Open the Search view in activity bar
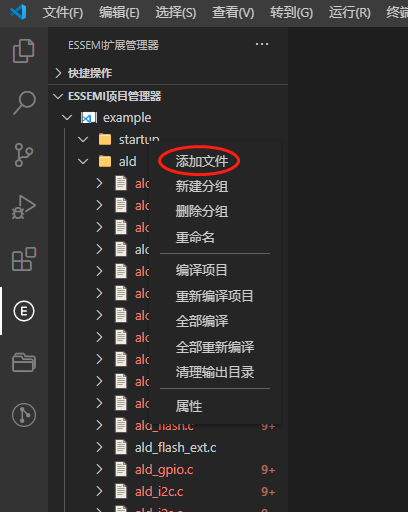408x512 pixels. click(24, 103)
